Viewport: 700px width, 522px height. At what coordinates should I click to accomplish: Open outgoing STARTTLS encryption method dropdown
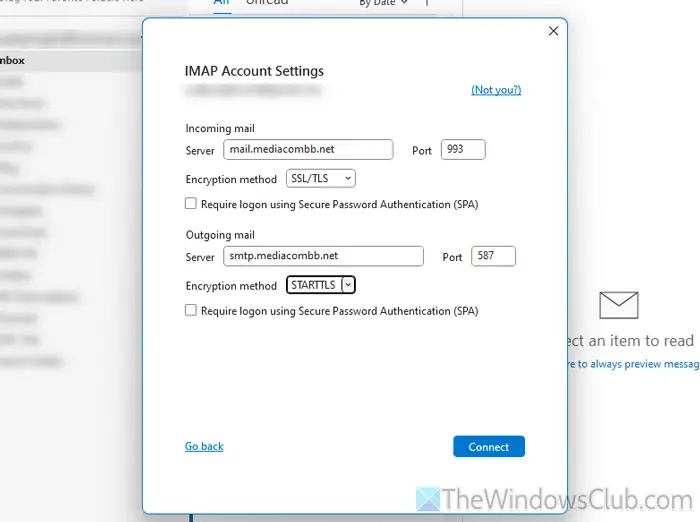tap(321, 285)
